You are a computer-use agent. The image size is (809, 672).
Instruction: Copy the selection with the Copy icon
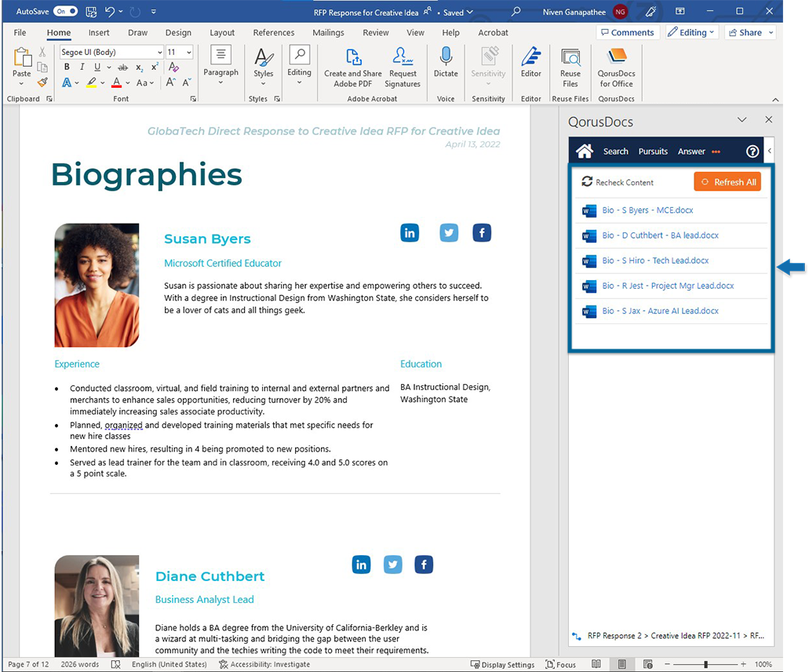coord(42,67)
